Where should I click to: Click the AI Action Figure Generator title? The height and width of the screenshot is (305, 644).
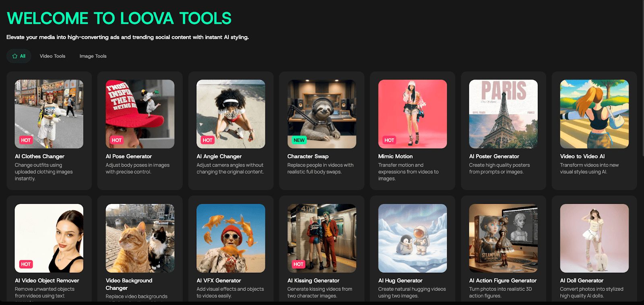pos(503,280)
